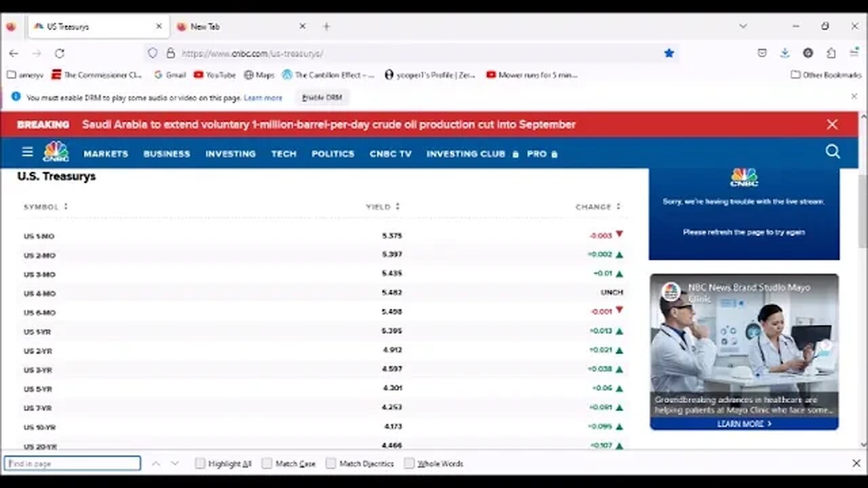Open the BUSINESS menu
868x488 pixels.
click(167, 154)
